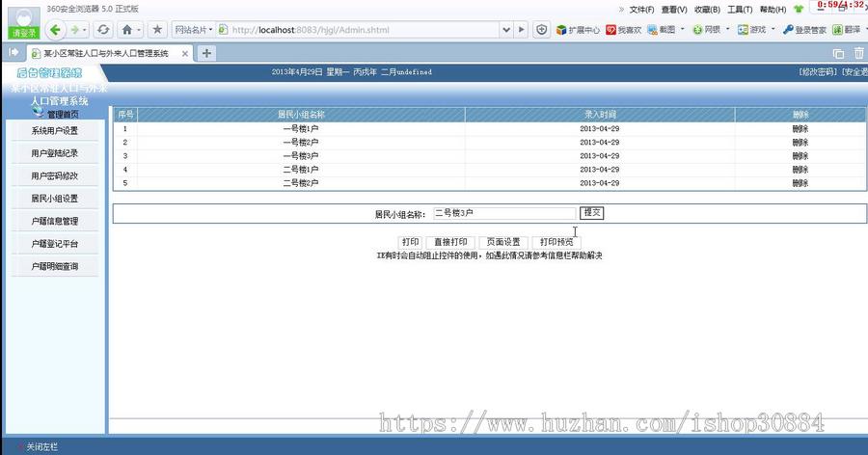
Task: Reload the page with the refresh icon
Action: [103, 30]
